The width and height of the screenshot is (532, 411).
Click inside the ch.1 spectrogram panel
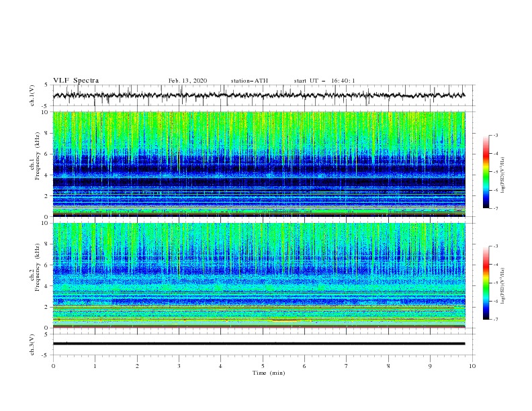coord(259,164)
